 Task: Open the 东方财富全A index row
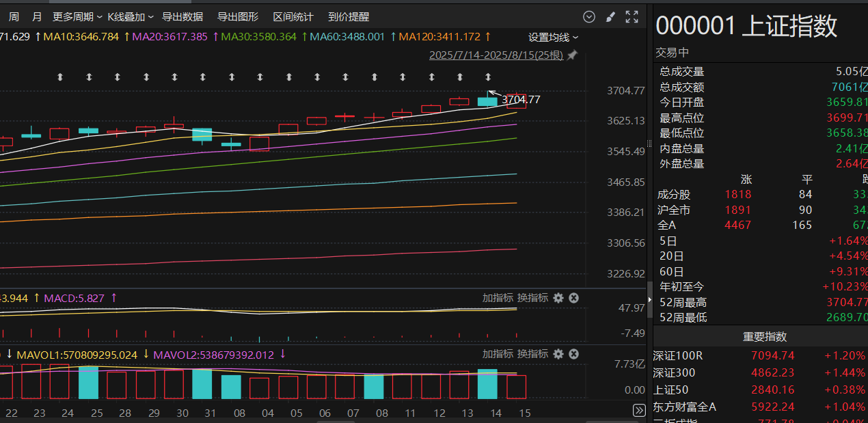click(760, 407)
